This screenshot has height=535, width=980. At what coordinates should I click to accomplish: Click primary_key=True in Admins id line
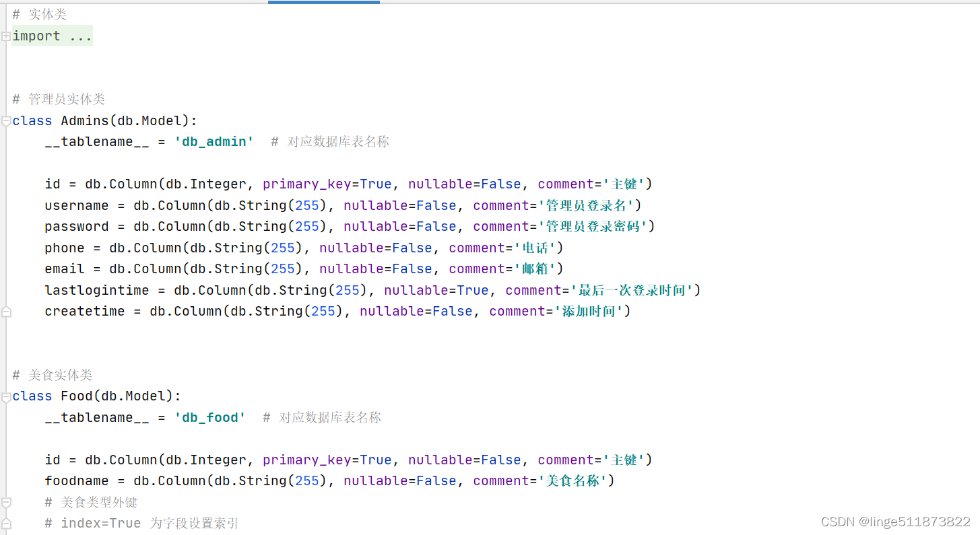(327, 184)
